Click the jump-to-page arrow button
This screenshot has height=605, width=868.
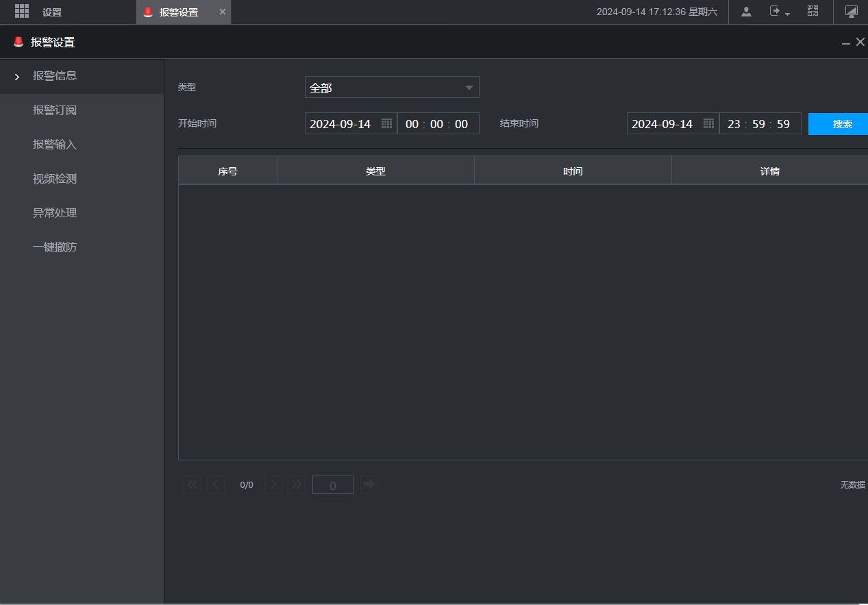(369, 484)
